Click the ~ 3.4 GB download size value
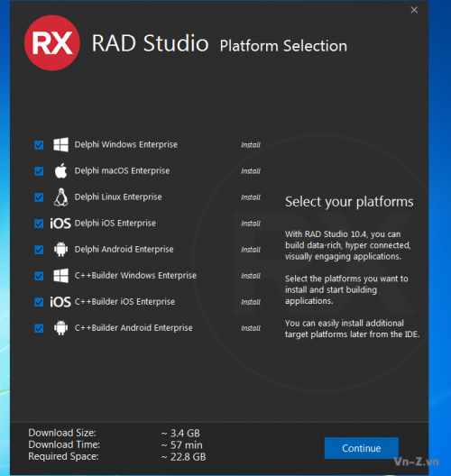Screen dimensions: 451x476 tap(180, 434)
